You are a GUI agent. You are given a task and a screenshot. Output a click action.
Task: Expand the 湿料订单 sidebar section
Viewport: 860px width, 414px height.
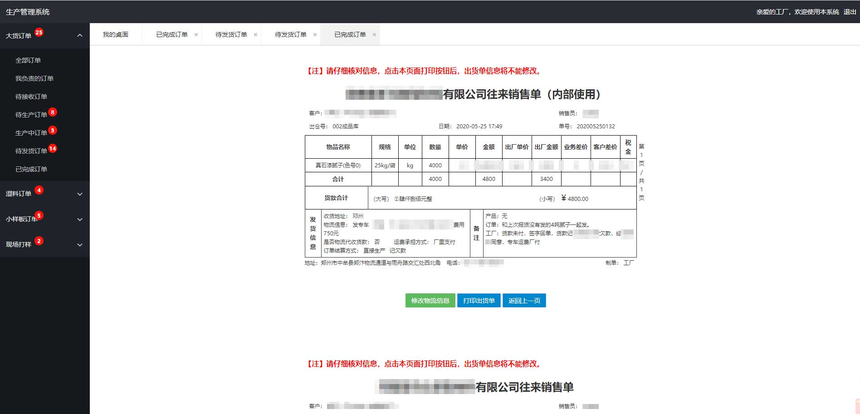tap(80, 193)
